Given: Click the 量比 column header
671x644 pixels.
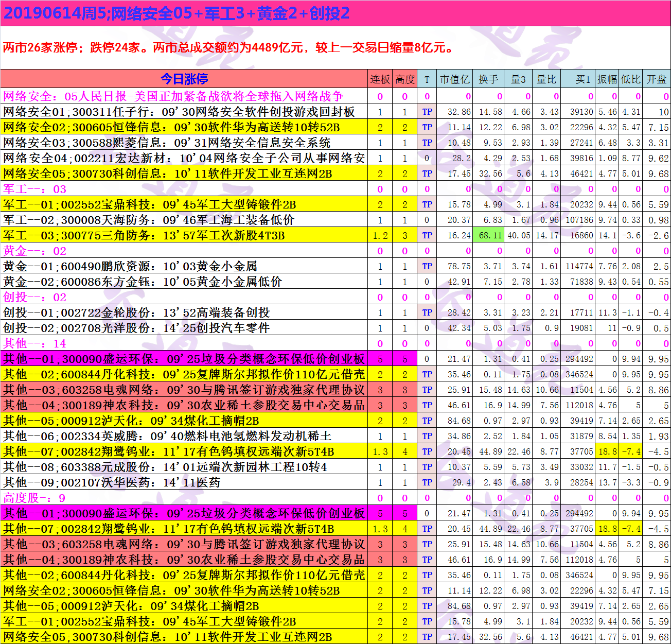Looking at the screenshot, I should [546, 79].
